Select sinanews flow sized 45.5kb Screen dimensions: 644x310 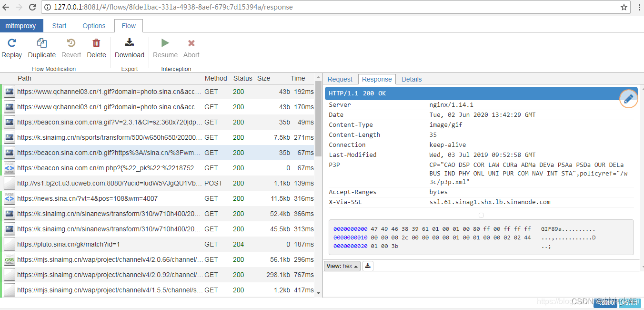158,229
